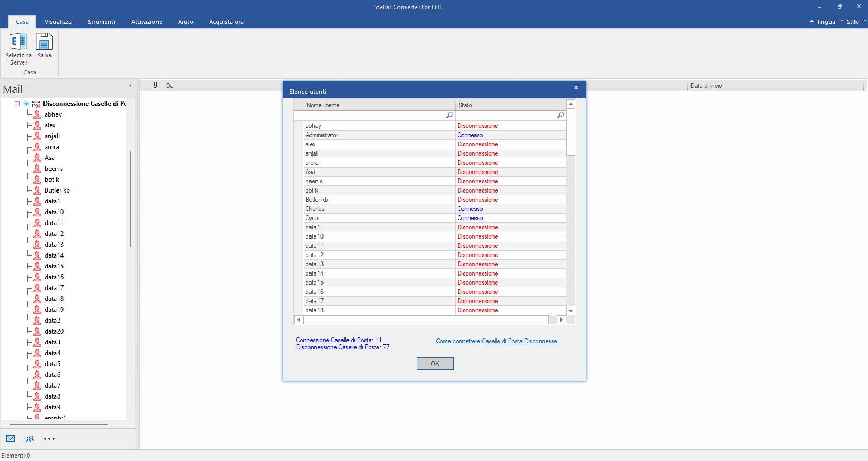The height and width of the screenshot is (461, 868).
Task: Open the Mail view icon at bottom
Action: coord(10,439)
